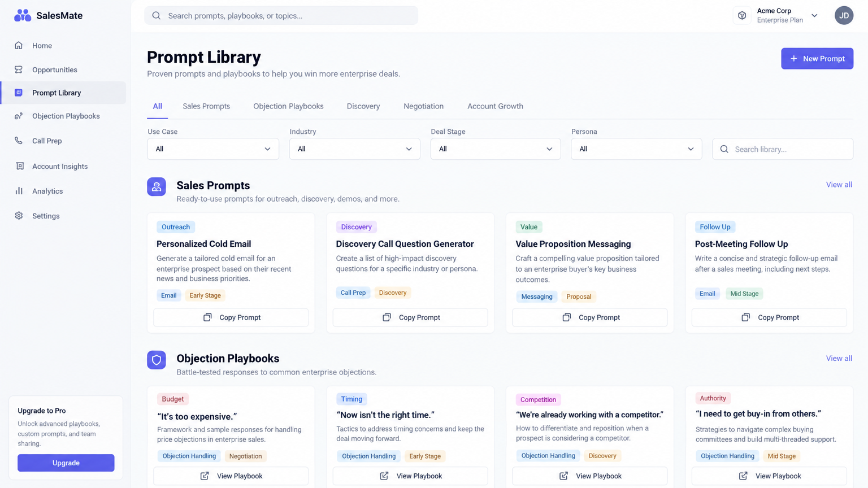Open Settings via the gear icon
This screenshot has width=868, height=488.
pyautogui.click(x=19, y=216)
